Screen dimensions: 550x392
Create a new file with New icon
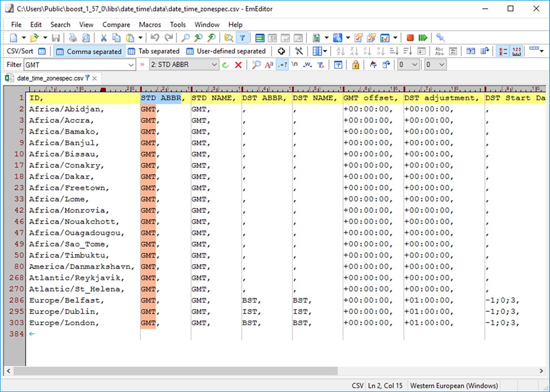pos(13,37)
